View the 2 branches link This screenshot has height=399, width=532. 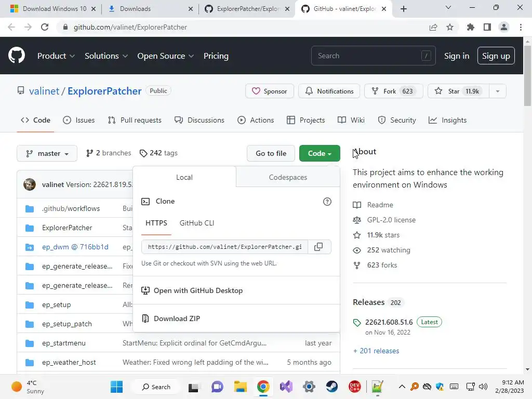(x=109, y=153)
